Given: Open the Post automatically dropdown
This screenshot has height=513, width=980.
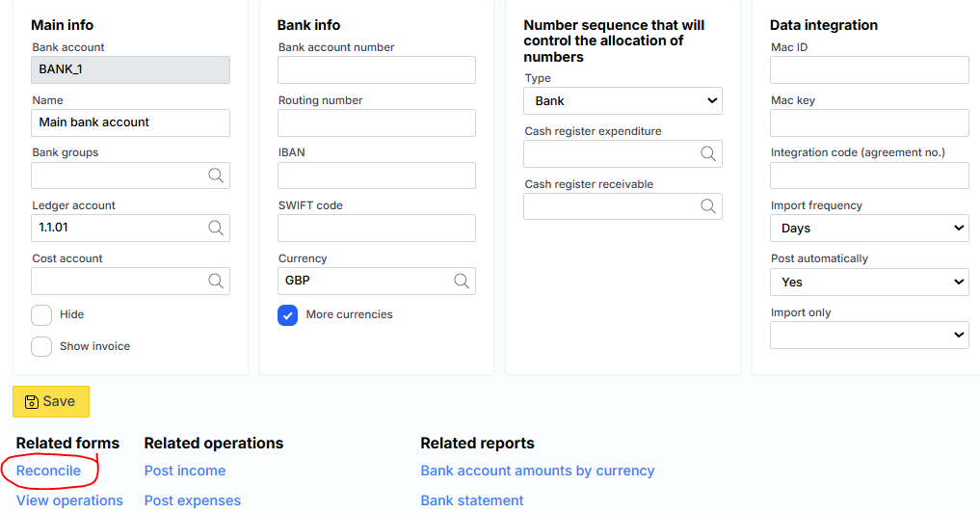Looking at the screenshot, I should click(869, 283).
